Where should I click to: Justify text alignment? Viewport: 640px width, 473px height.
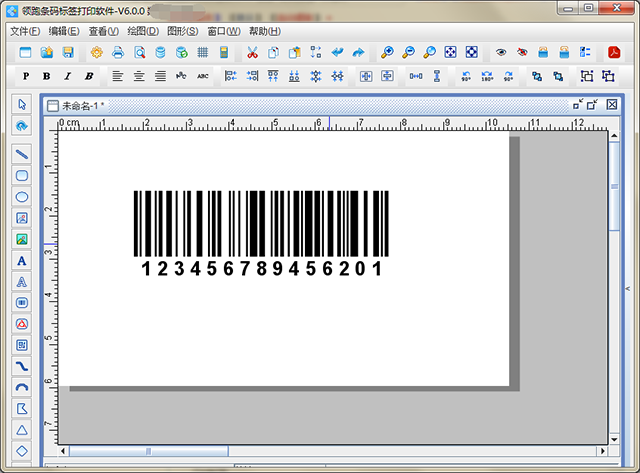point(160,76)
